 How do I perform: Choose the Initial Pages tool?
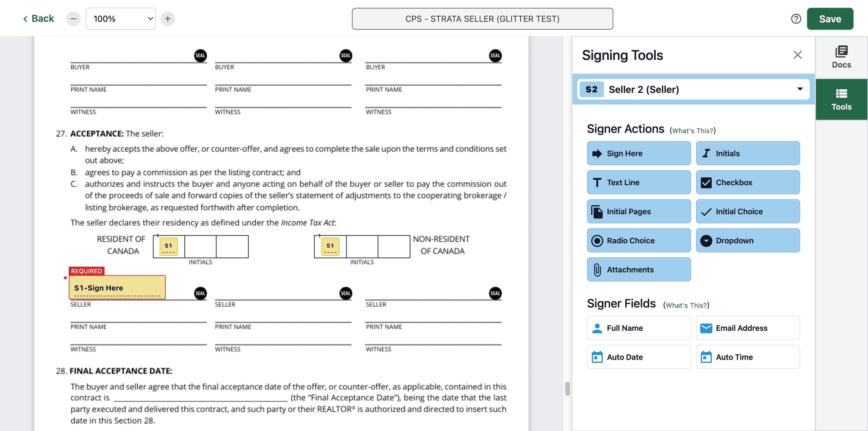point(638,212)
